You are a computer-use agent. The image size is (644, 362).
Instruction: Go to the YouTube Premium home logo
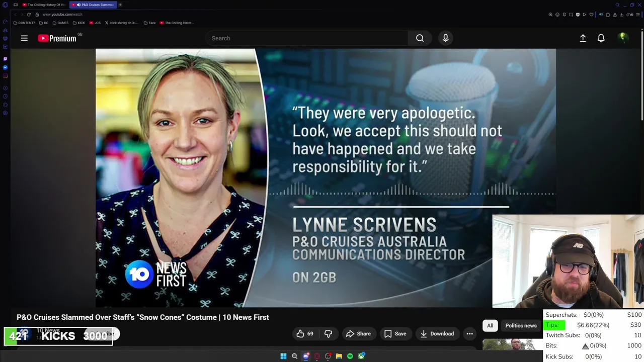[57, 38]
